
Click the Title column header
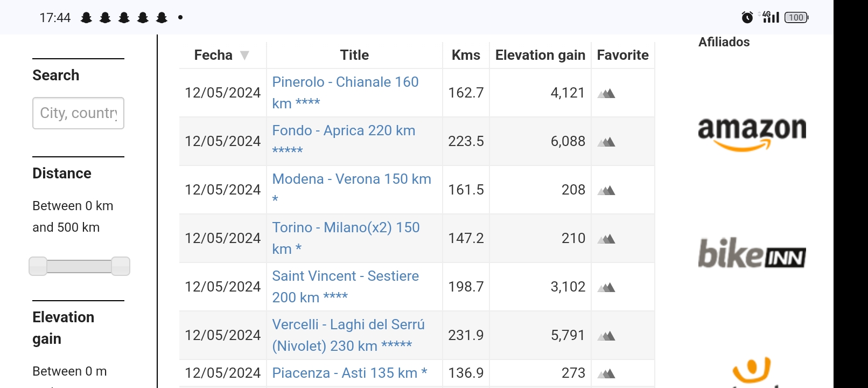click(x=354, y=55)
